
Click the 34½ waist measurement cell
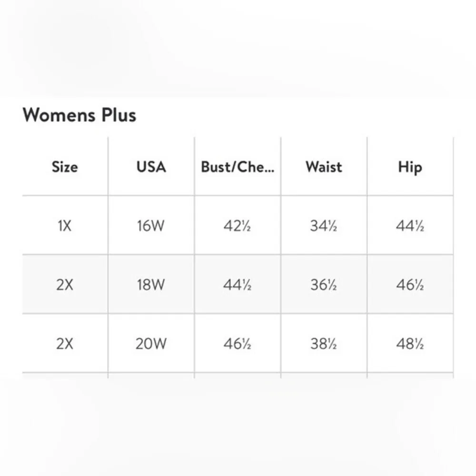(324, 226)
